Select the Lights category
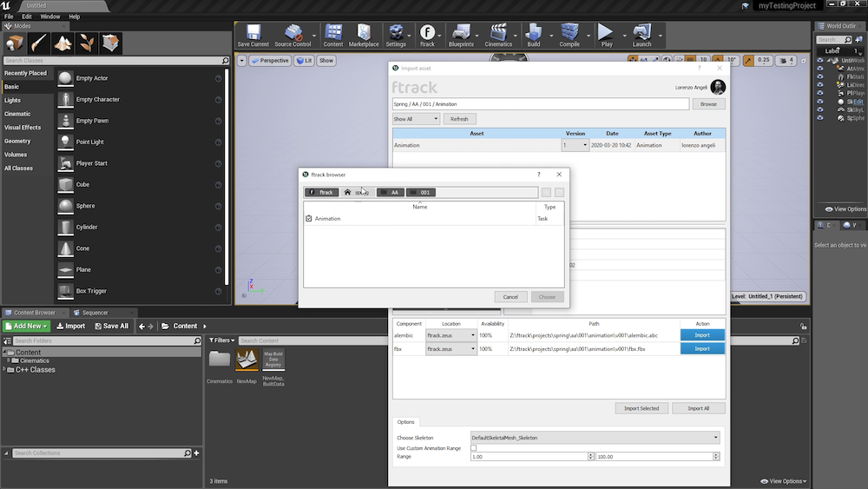This screenshot has height=489, width=868. [x=12, y=100]
